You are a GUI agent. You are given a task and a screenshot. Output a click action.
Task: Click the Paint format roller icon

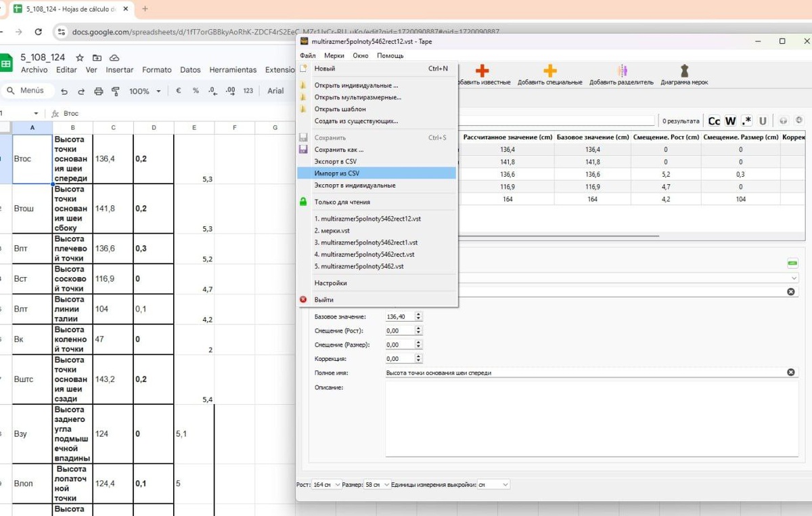click(115, 91)
